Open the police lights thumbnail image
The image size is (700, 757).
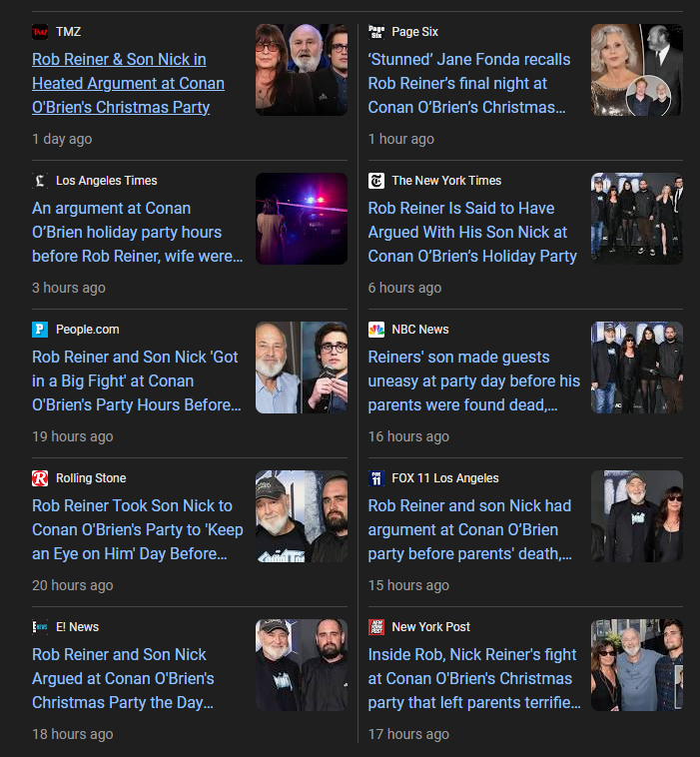[x=302, y=219]
